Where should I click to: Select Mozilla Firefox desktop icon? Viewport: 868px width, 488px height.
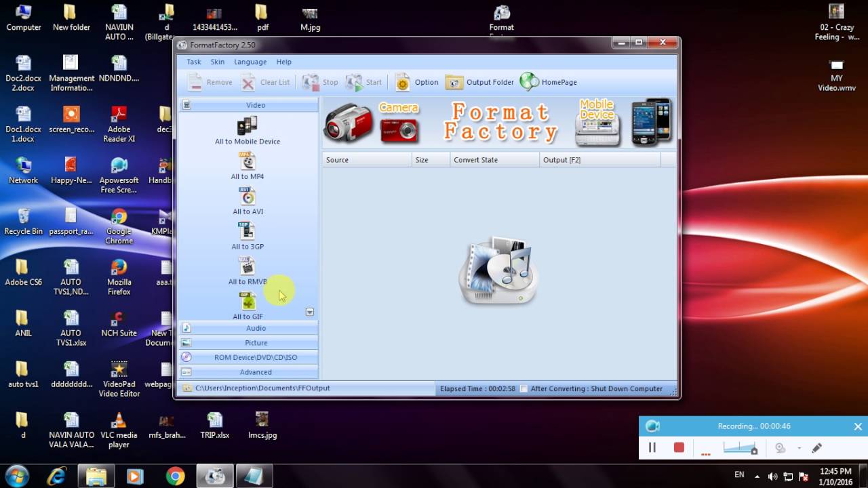pyautogui.click(x=119, y=277)
